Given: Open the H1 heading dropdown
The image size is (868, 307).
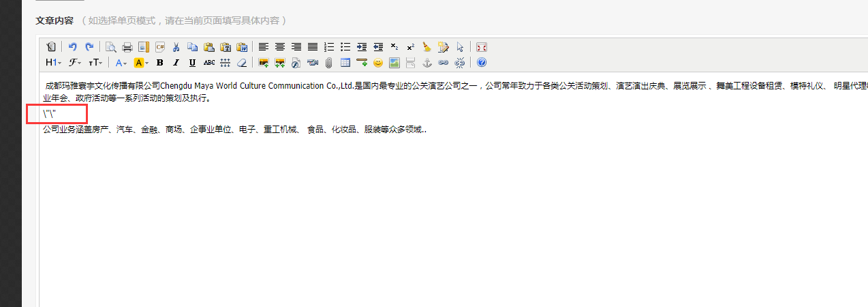Looking at the screenshot, I should coord(53,63).
